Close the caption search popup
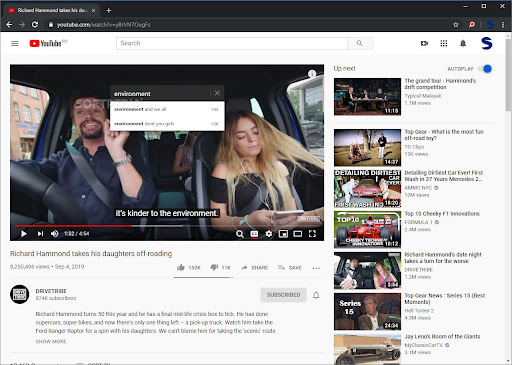Viewport: 512px width, 365px height. click(x=217, y=93)
